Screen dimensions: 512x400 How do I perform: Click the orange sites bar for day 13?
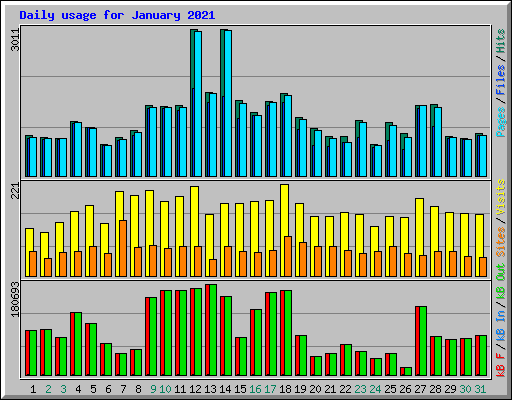pyautogui.click(x=213, y=268)
